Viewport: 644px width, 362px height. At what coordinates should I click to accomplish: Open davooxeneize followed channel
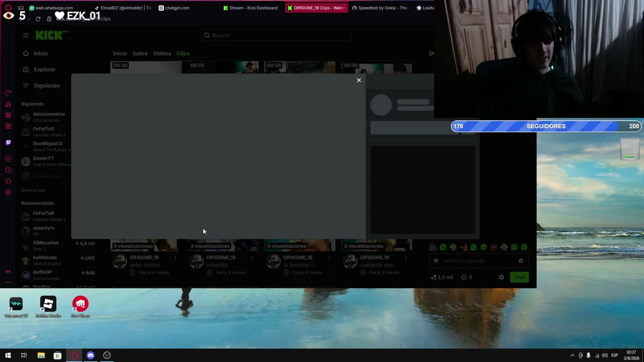pos(44,117)
